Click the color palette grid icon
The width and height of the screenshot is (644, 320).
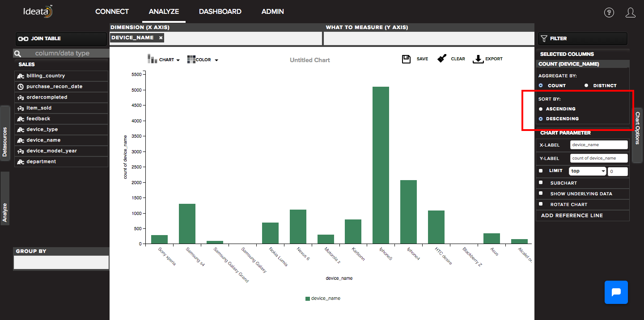point(191,59)
